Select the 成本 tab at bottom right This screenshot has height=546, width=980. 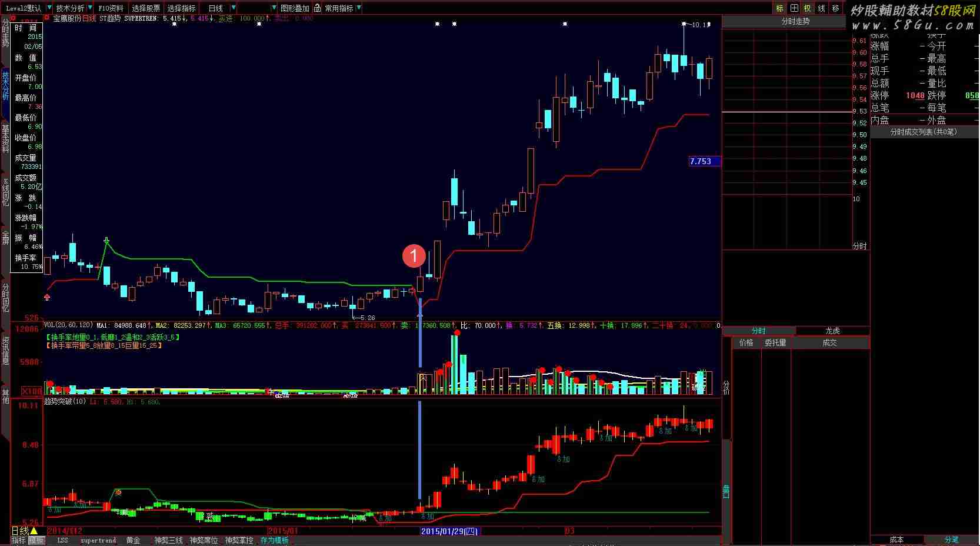(896, 540)
